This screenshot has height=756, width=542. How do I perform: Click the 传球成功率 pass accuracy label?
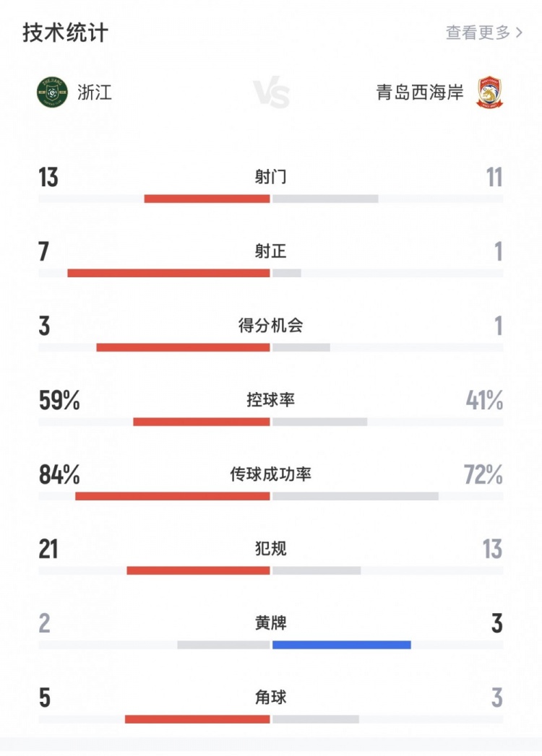pos(270,474)
